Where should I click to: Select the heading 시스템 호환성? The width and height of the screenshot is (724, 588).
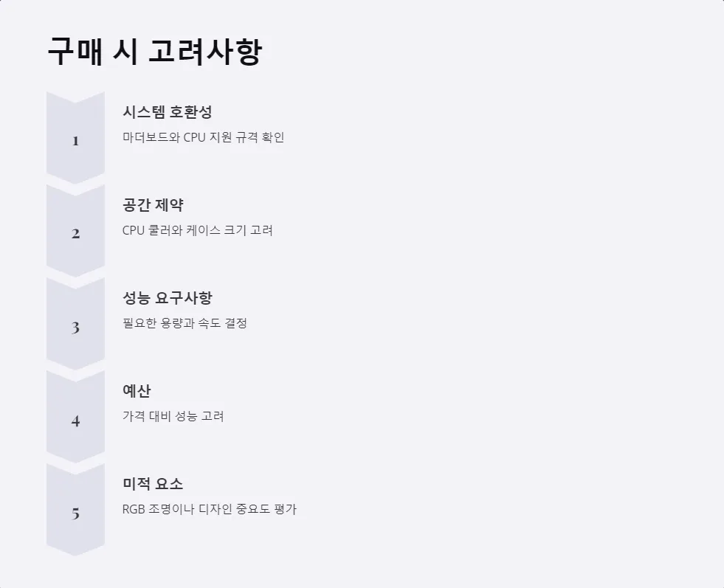[167, 112]
